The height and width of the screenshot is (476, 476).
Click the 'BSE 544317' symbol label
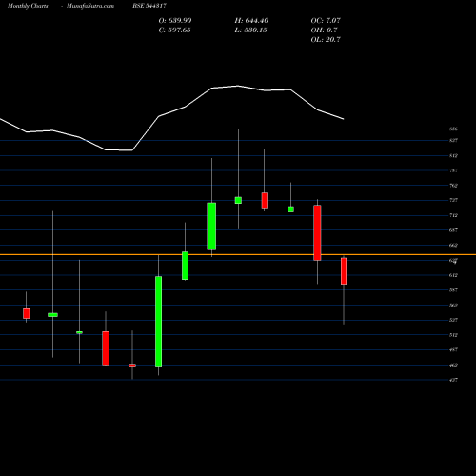pos(149,6)
